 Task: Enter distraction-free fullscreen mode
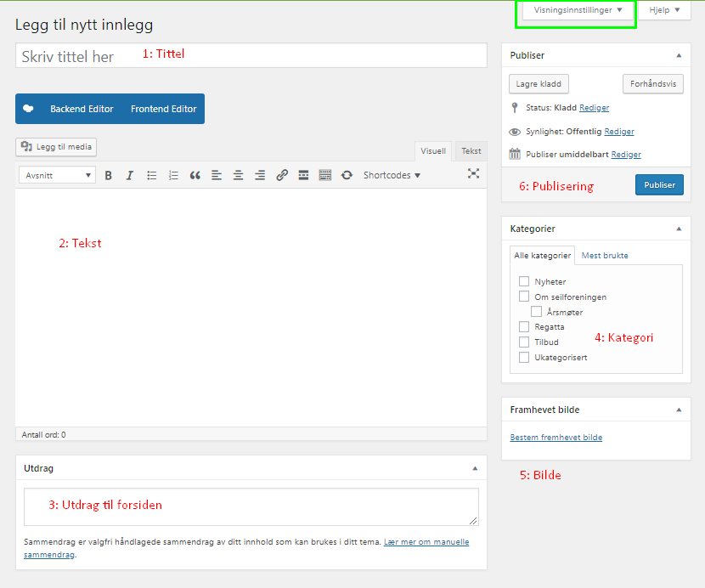[473, 173]
